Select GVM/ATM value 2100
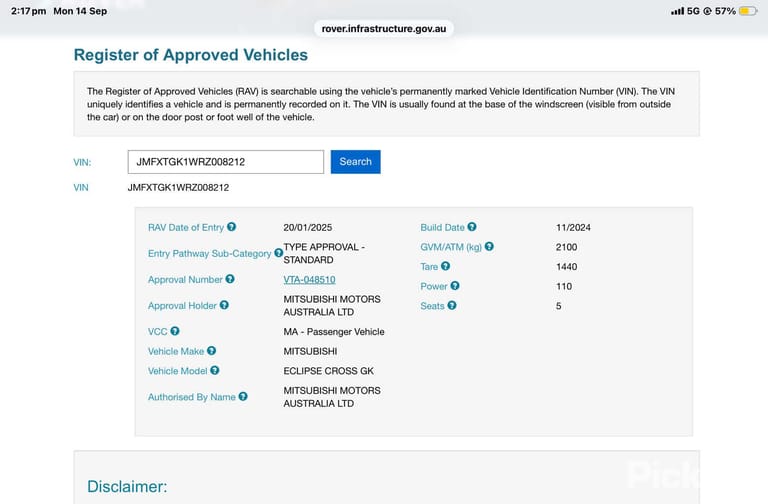 [x=567, y=247]
